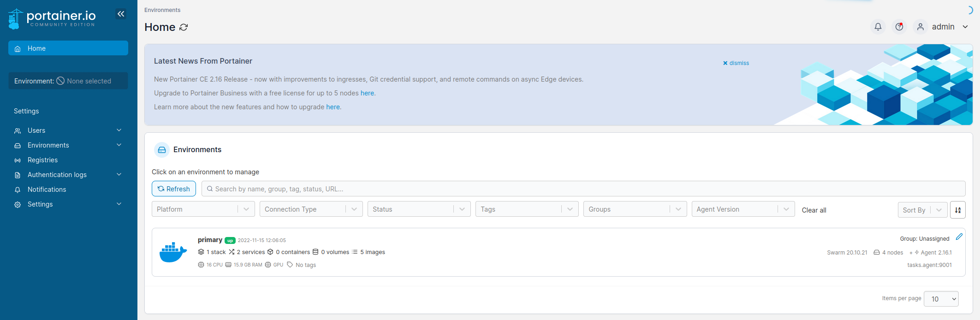Screen dimensions: 980x320
Task: Select Home in the sidebar
Action: pos(68,48)
